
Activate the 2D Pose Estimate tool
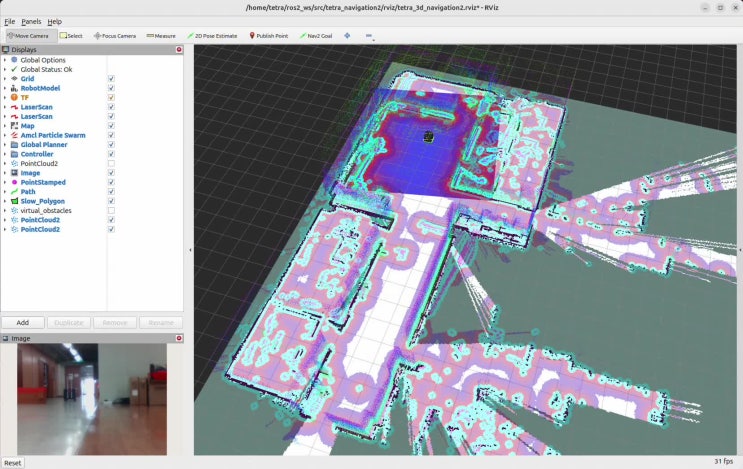(212, 36)
